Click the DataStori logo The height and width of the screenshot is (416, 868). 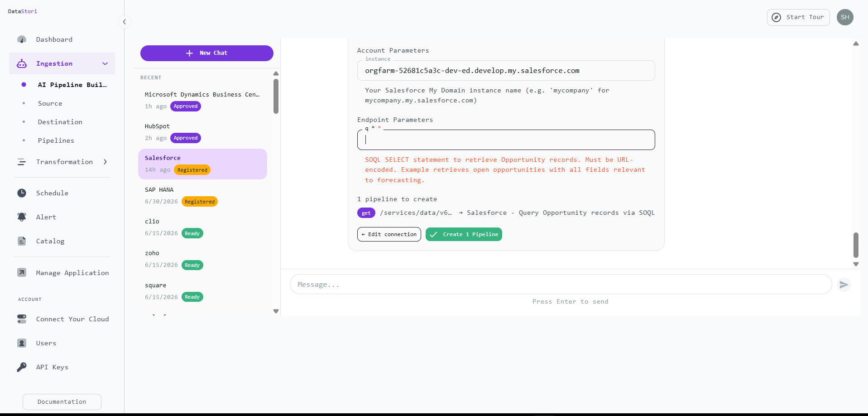click(23, 11)
